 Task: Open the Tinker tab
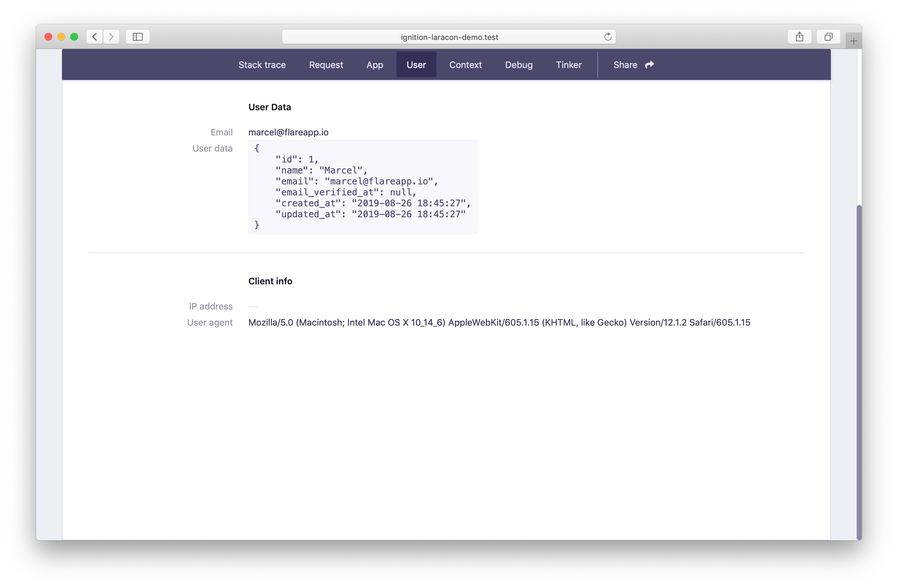pyautogui.click(x=569, y=65)
